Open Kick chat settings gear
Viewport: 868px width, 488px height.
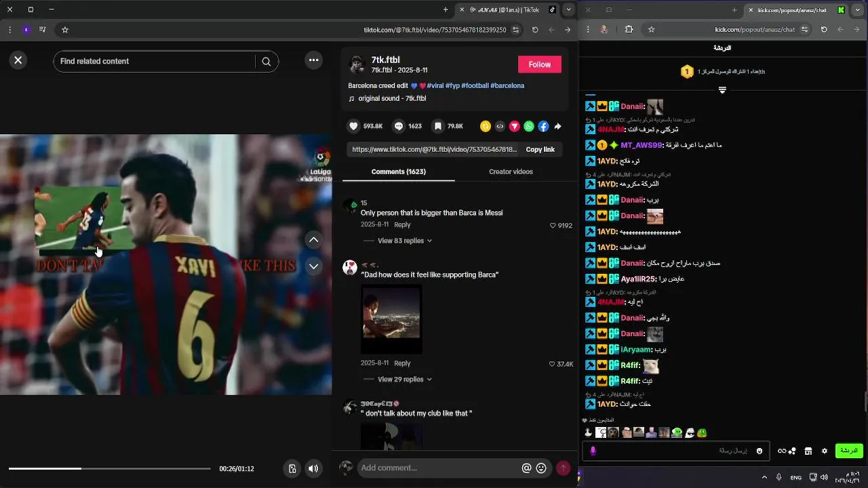point(825,451)
